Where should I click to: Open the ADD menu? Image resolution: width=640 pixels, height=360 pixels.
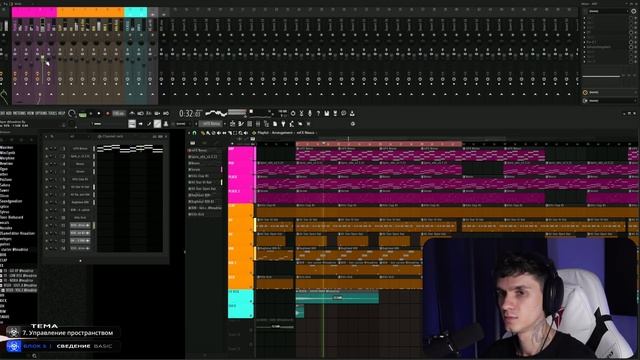[9, 113]
